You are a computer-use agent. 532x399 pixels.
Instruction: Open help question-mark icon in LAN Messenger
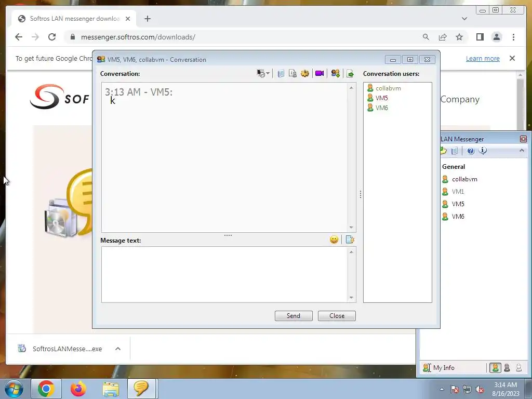(470, 151)
